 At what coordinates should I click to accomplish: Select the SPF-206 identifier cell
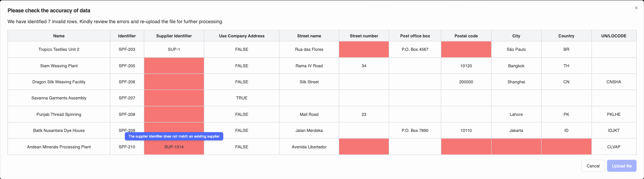(127, 82)
